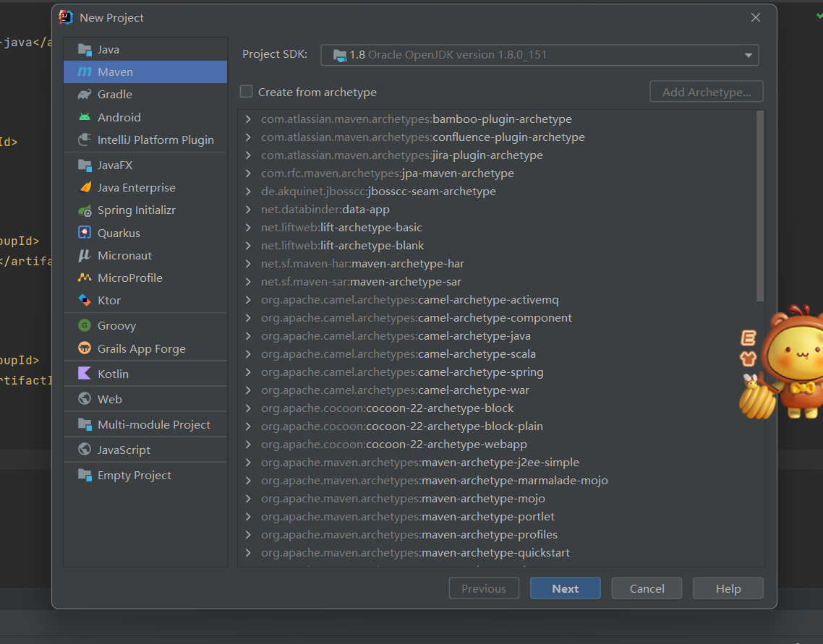Expand jbosscc-seam-archetype node
The image size is (823, 644).
(x=248, y=192)
